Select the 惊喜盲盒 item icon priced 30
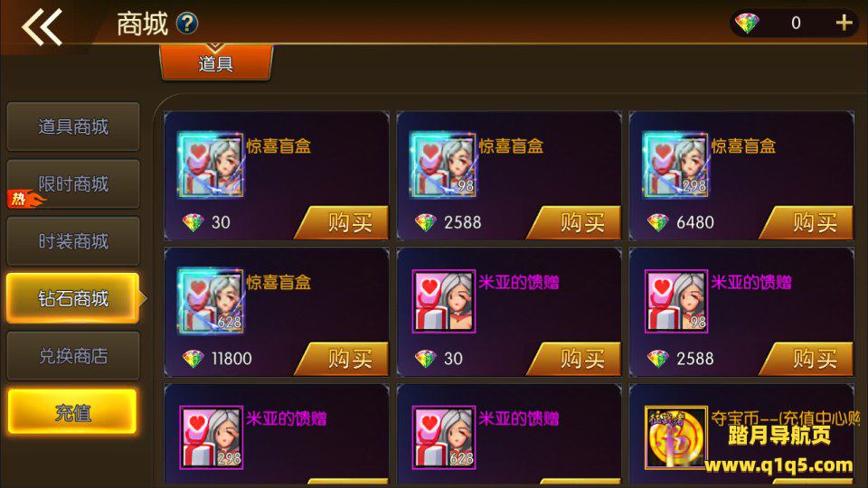The height and width of the screenshot is (488, 868). (x=211, y=164)
